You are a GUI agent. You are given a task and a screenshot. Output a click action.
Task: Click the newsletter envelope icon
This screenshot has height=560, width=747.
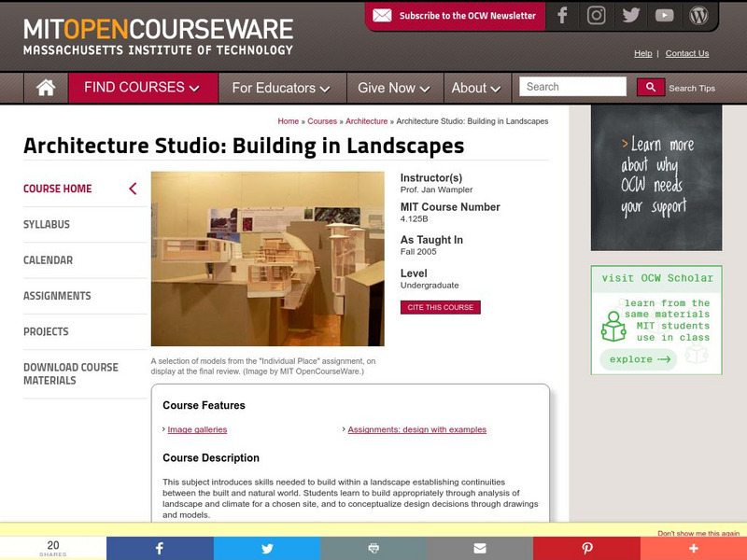tap(382, 16)
